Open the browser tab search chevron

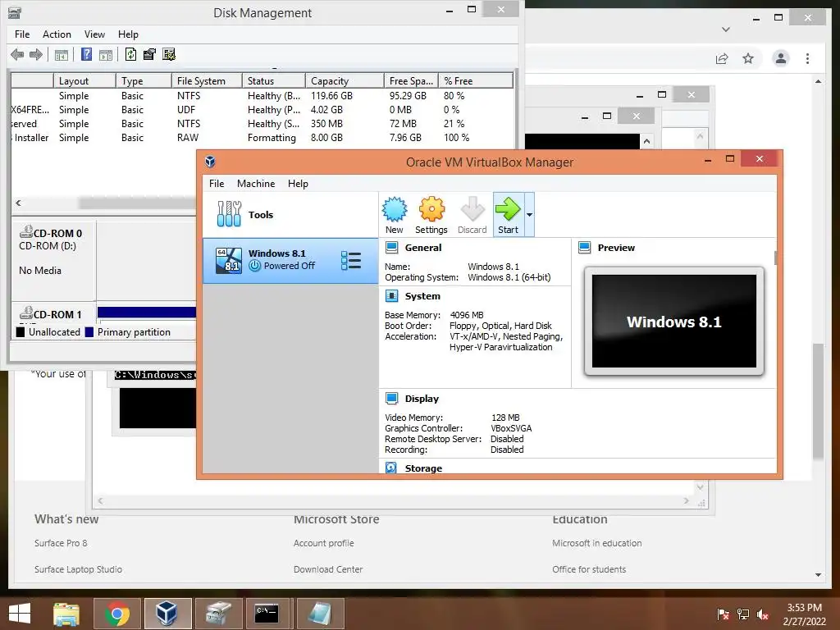point(726,30)
